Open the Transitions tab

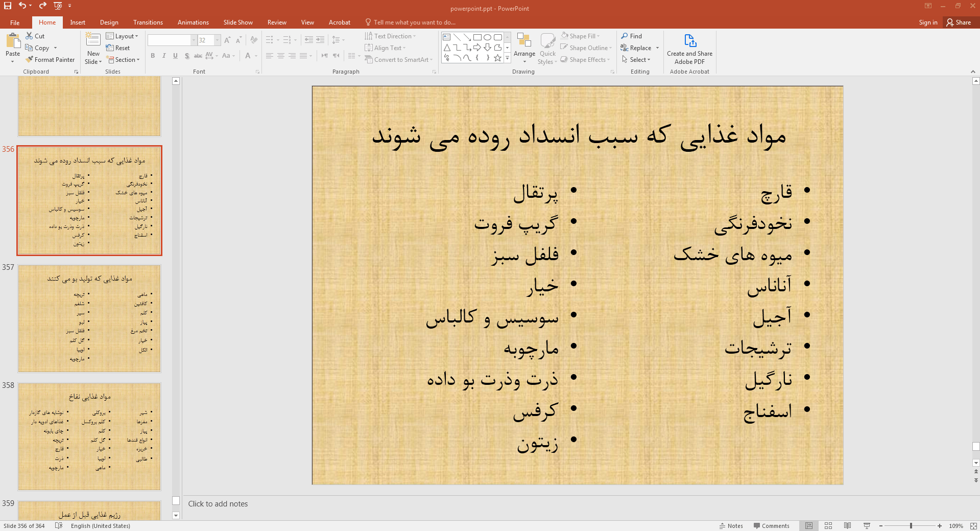148,22
